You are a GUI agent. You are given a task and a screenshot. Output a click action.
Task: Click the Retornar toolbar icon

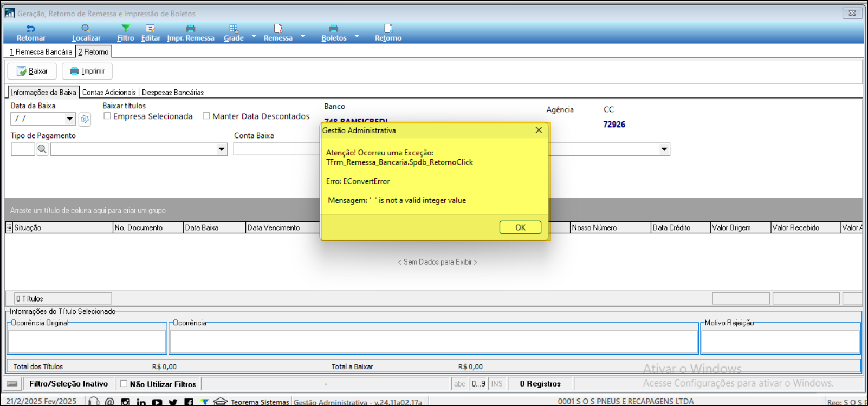[31, 29]
